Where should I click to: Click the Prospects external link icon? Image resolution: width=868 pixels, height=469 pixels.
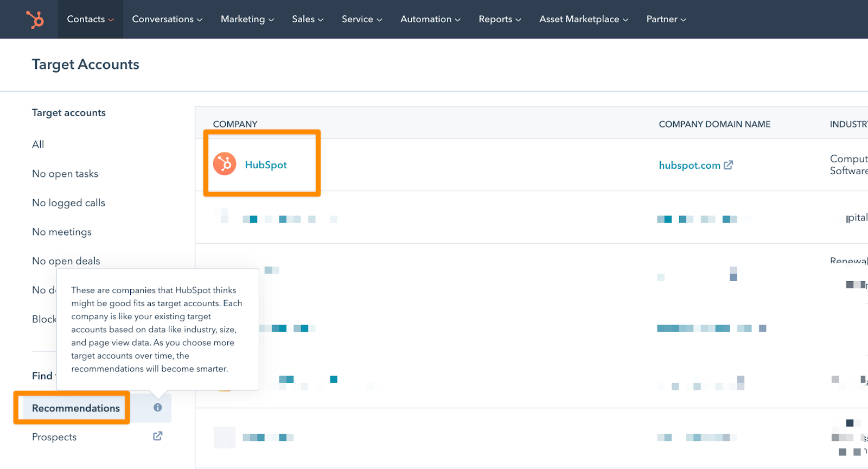coord(157,436)
